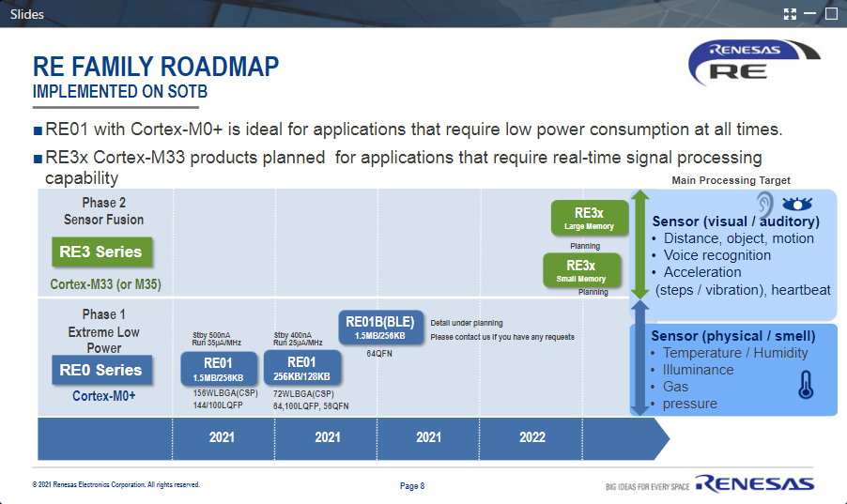This screenshot has height=504, width=847.
Task: Click the Stby 400nA spec text
Action: (292, 335)
